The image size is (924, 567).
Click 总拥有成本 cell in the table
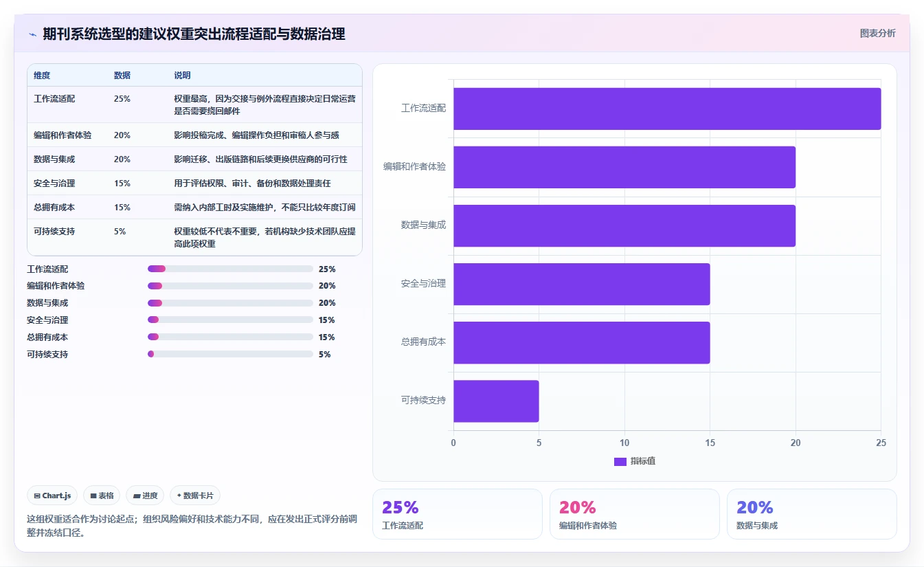[x=54, y=208]
